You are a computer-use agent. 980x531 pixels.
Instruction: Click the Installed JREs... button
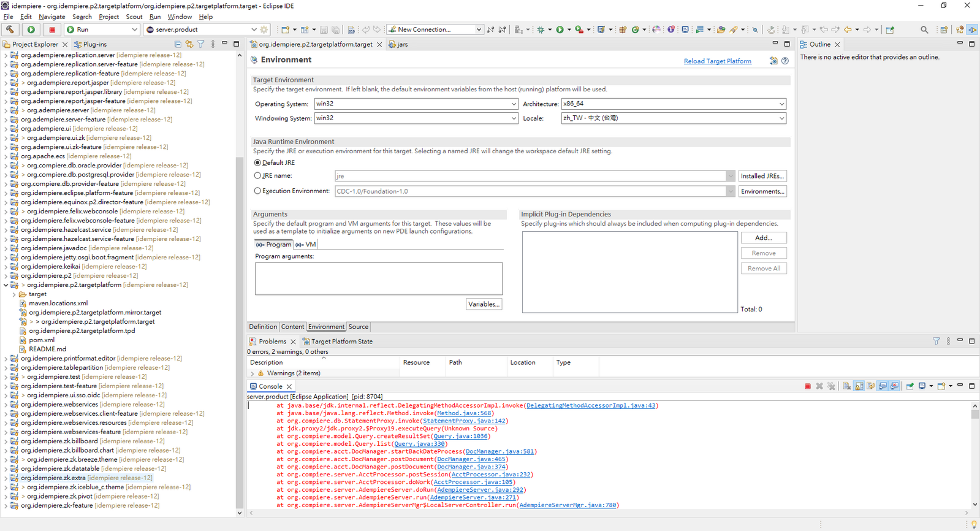click(762, 176)
